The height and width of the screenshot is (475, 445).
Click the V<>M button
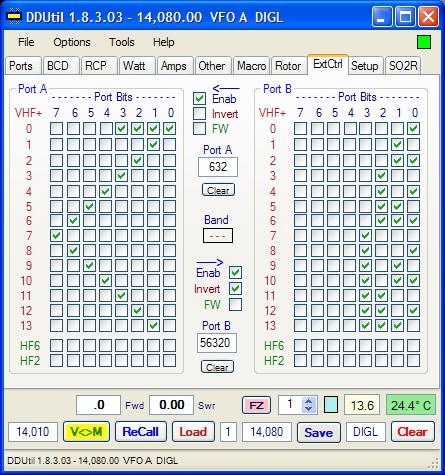pyautogui.click(x=86, y=432)
